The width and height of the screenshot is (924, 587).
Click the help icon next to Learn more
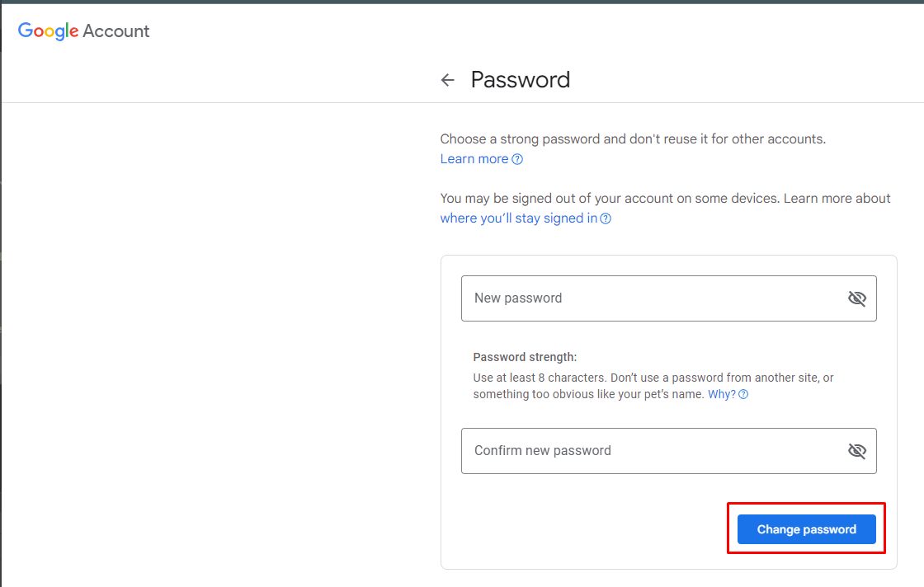(517, 159)
